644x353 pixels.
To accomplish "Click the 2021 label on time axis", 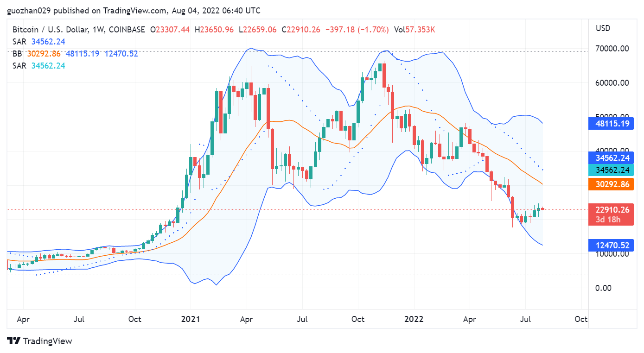I will tap(191, 319).
